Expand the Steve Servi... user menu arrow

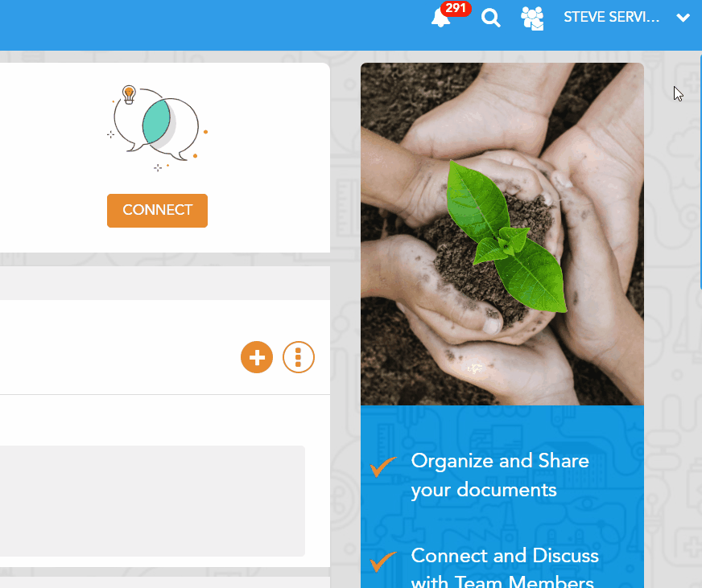click(x=683, y=18)
